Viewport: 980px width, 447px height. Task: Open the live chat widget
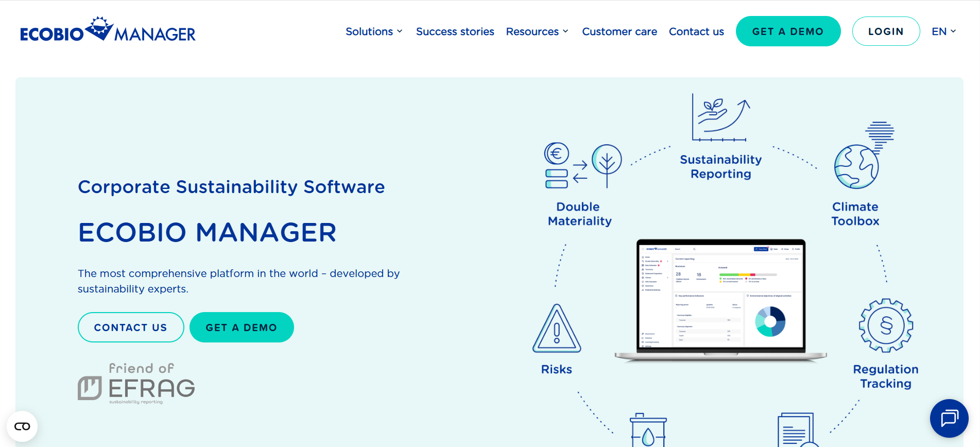coord(949,418)
